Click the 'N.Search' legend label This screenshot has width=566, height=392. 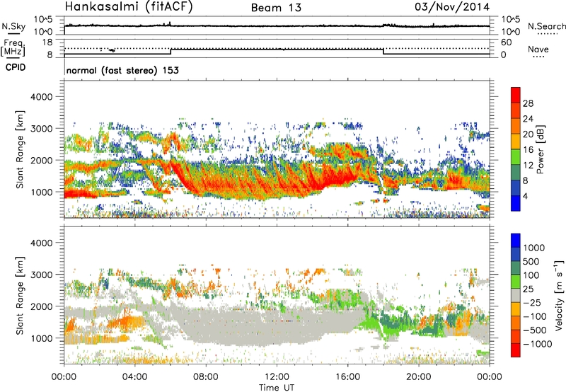tap(546, 26)
